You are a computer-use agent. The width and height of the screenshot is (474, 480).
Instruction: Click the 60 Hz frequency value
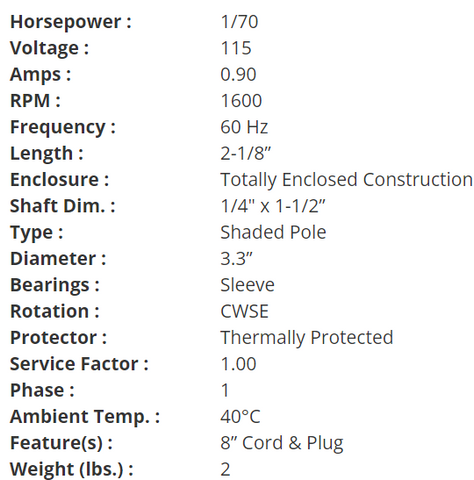coord(244,127)
